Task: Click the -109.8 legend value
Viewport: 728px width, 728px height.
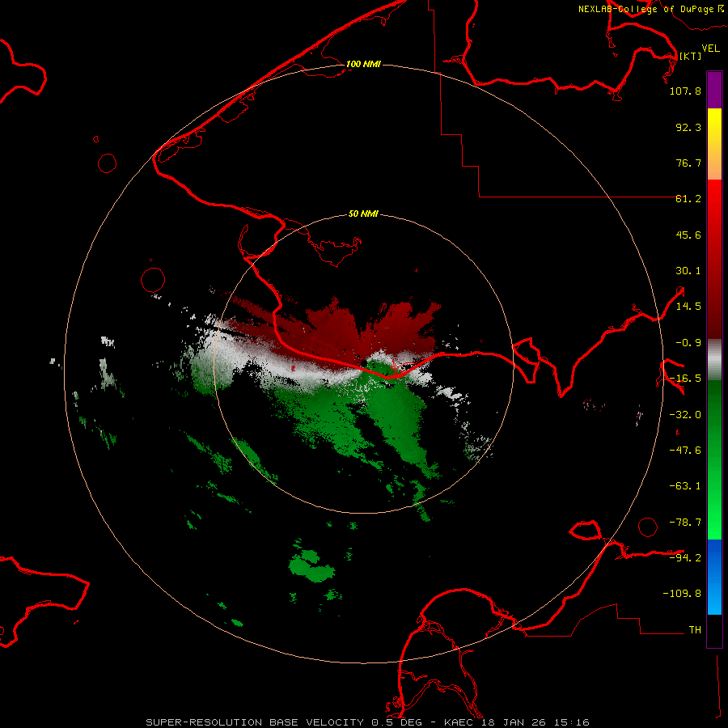Action: (x=682, y=594)
